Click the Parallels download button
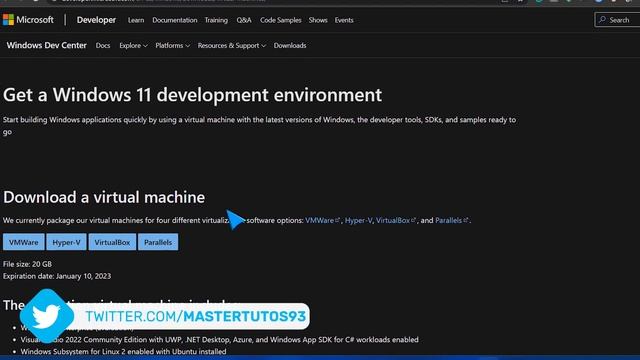Viewport: 640px width, 360px height. point(158,242)
